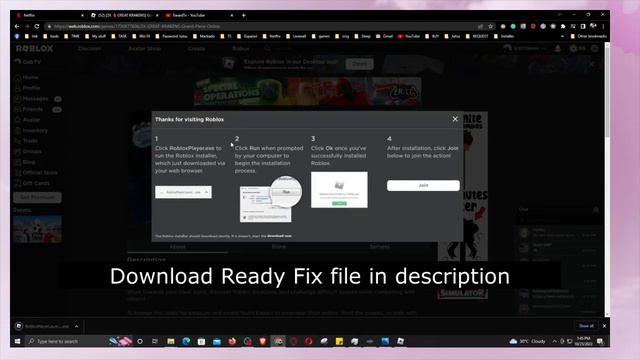The image size is (640, 360).
Task: Click Show all in the downloads bar
Action: click(586, 326)
